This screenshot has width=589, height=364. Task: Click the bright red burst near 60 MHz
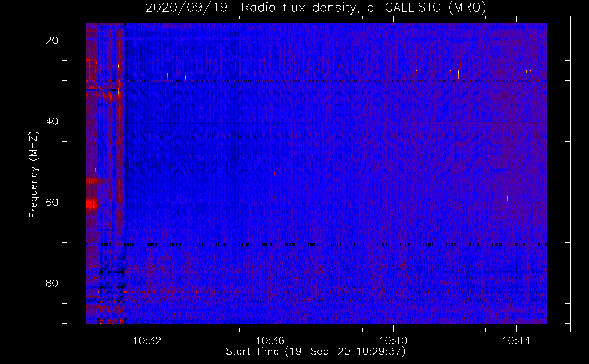pos(92,204)
